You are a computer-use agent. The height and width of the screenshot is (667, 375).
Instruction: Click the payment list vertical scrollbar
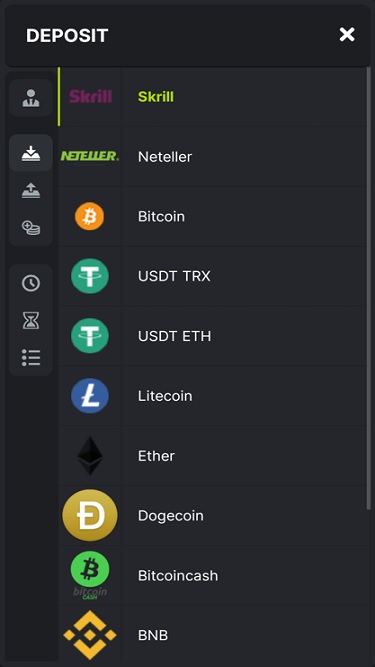pos(369,289)
